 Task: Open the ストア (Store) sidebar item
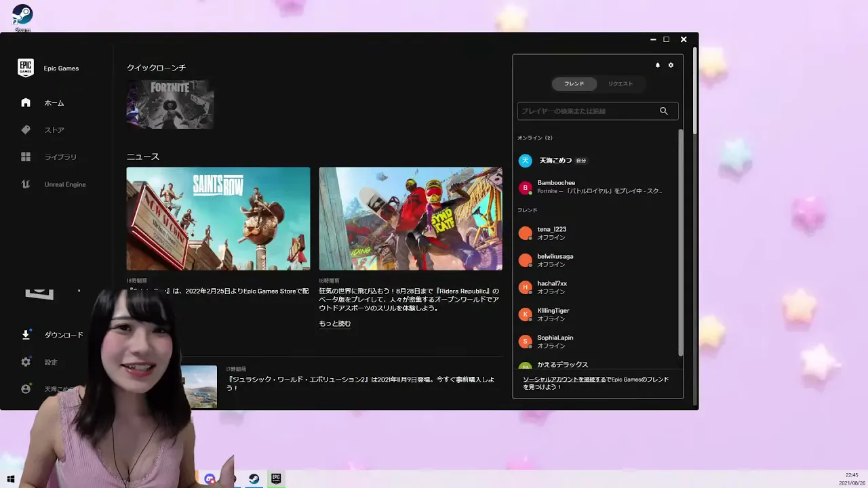pos(54,130)
